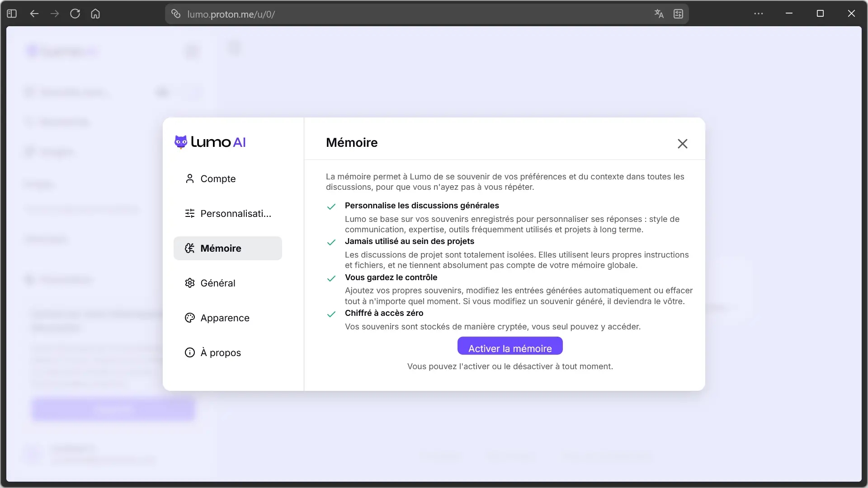The height and width of the screenshot is (488, 868).
Task: Click the 'Jamais utilisé au sein des projets' heading
Action: (x=410, y=241)
